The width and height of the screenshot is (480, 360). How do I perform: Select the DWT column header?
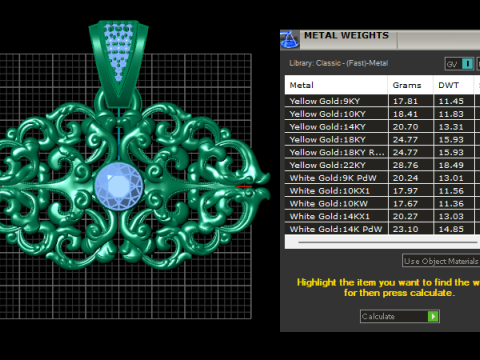[453, 85]
